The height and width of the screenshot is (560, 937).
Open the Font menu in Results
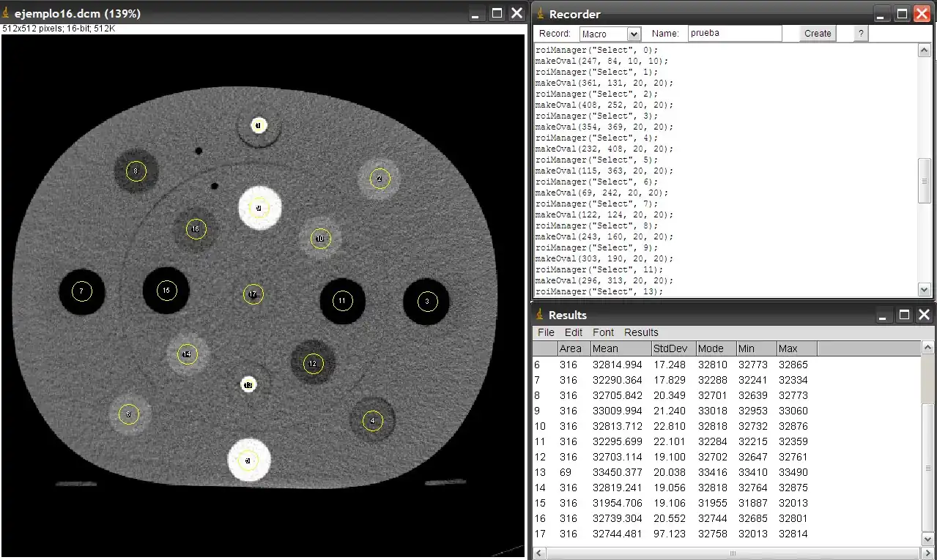coord(604,332)
